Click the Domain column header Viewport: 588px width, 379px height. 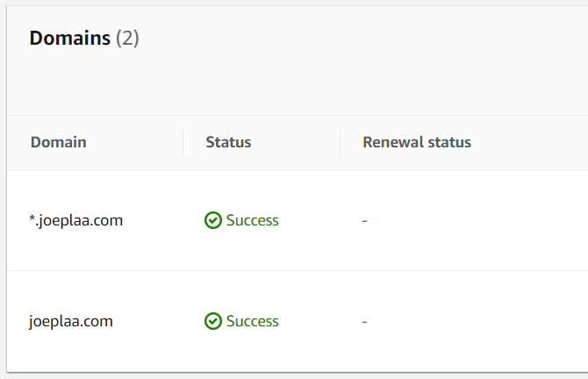pyautogui.click(x=59, y=142)
